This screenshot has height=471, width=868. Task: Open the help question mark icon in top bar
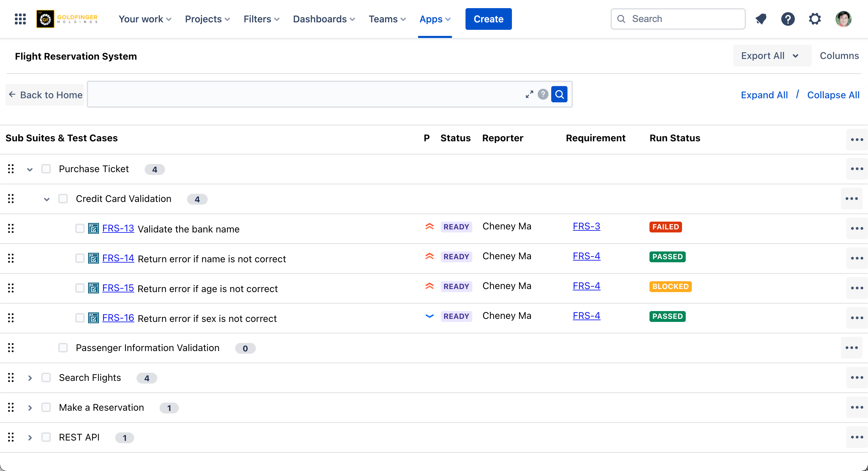tap(788, 19)
